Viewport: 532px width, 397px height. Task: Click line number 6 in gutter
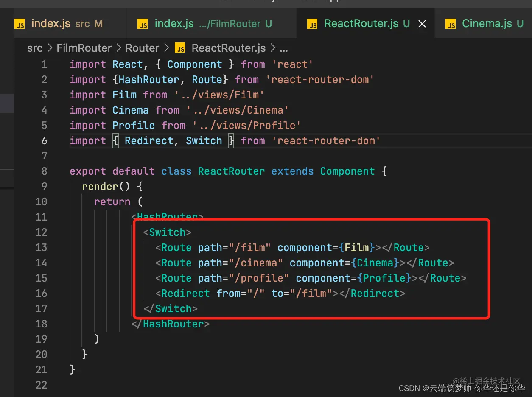pyautogui.click(x=44, y=141)
